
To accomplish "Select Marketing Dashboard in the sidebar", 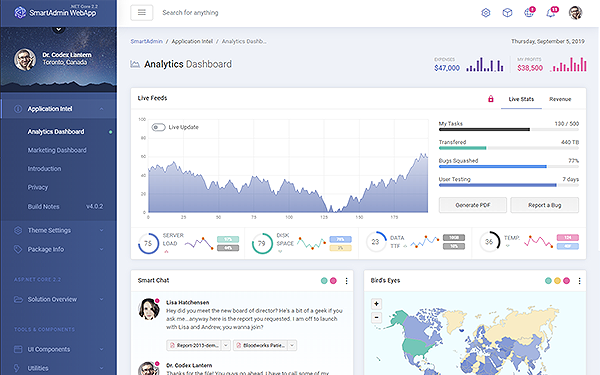I will pyautogui.click(x=57, y=150).
